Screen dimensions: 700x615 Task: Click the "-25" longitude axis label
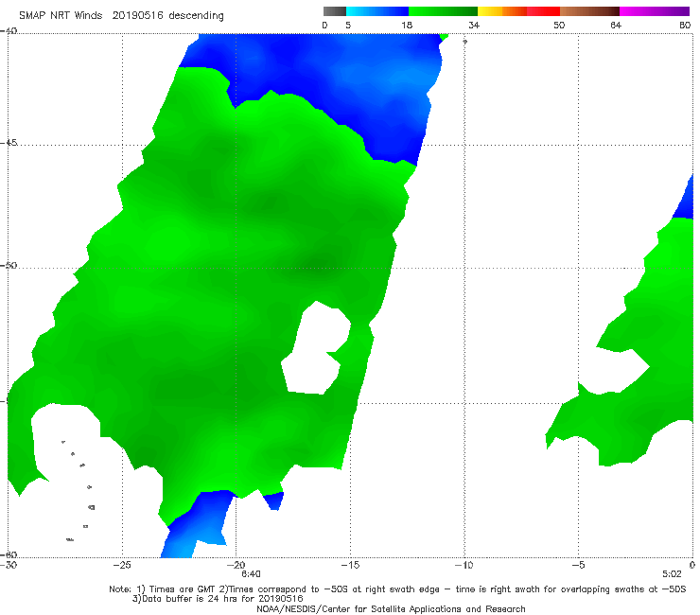[122, 565]
